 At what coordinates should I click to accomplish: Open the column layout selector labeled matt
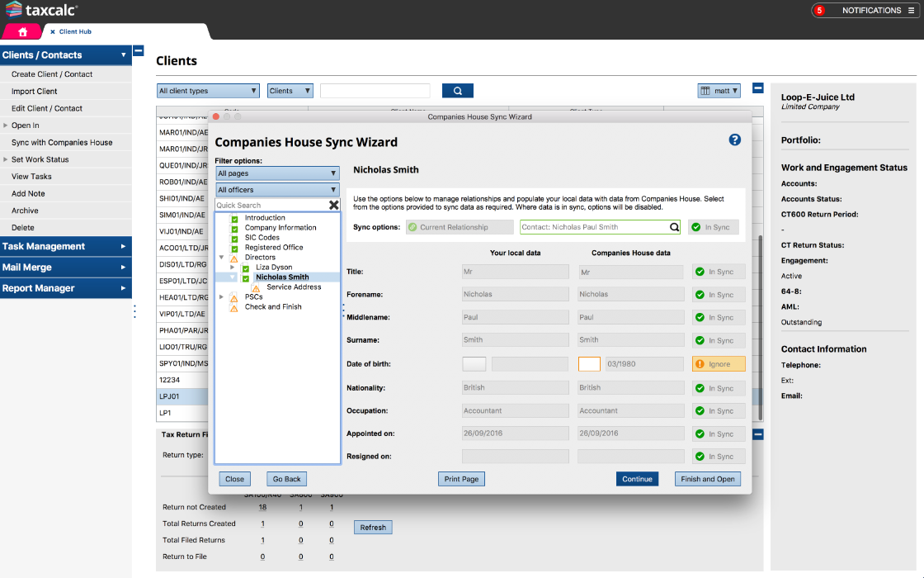pos(719,91)
